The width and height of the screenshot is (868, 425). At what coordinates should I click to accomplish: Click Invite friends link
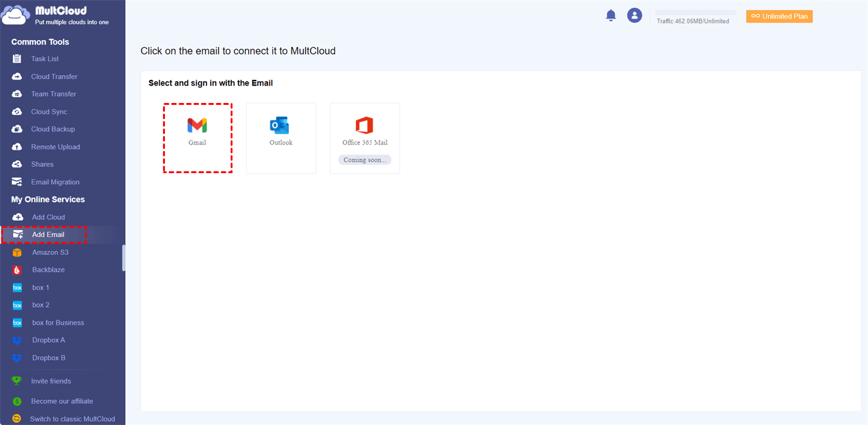pyautogui.click(x=51, y=381)
